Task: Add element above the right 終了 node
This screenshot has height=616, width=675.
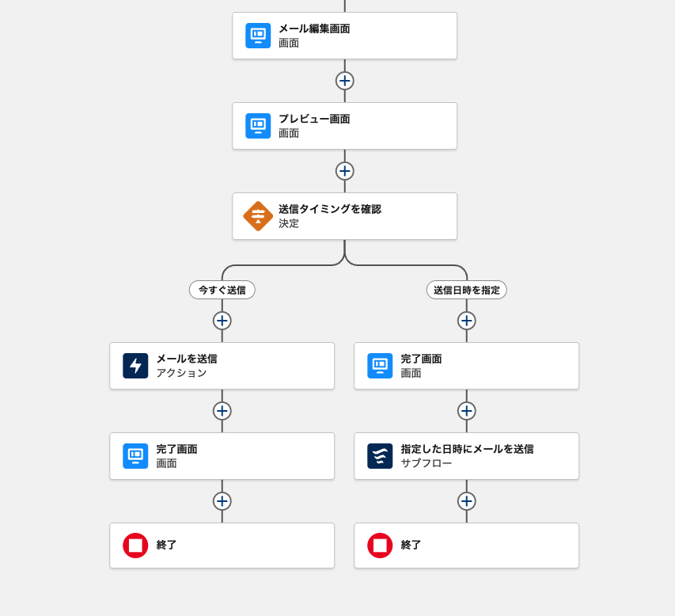Action: point(466,501)
